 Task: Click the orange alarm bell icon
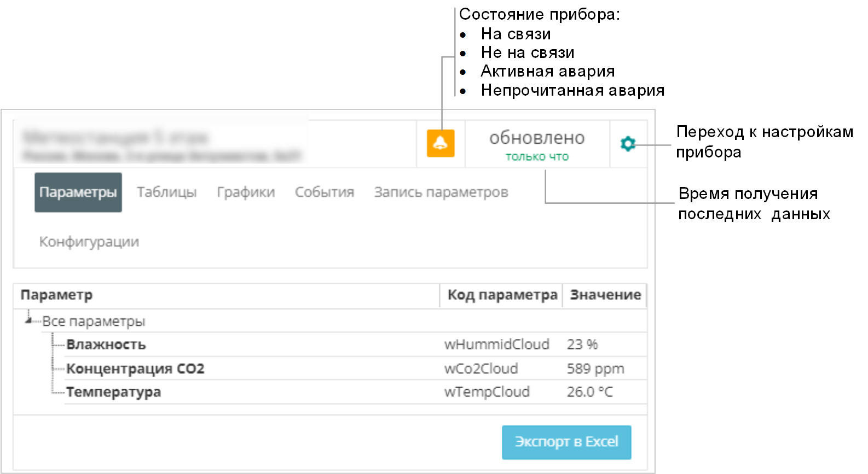(x=441, y=143)
